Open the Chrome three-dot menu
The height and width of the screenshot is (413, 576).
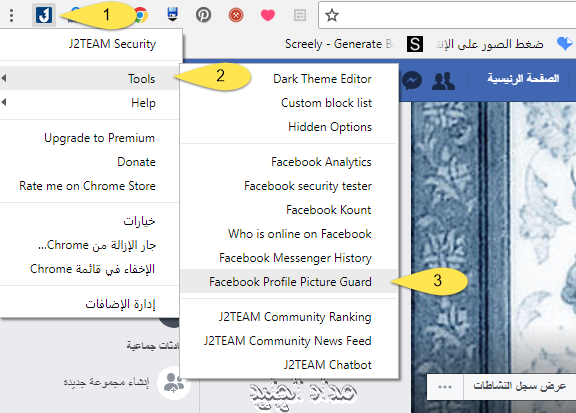pyautogui.click(x=12, y=15)
